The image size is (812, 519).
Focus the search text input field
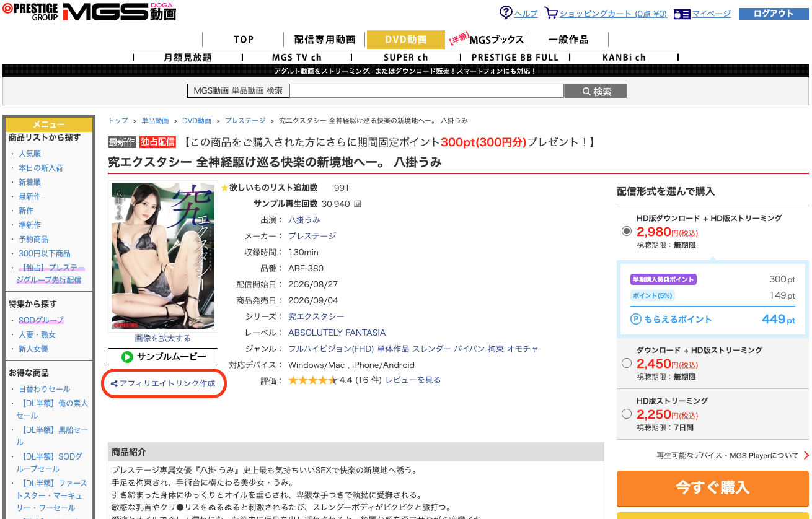point(427,91)
